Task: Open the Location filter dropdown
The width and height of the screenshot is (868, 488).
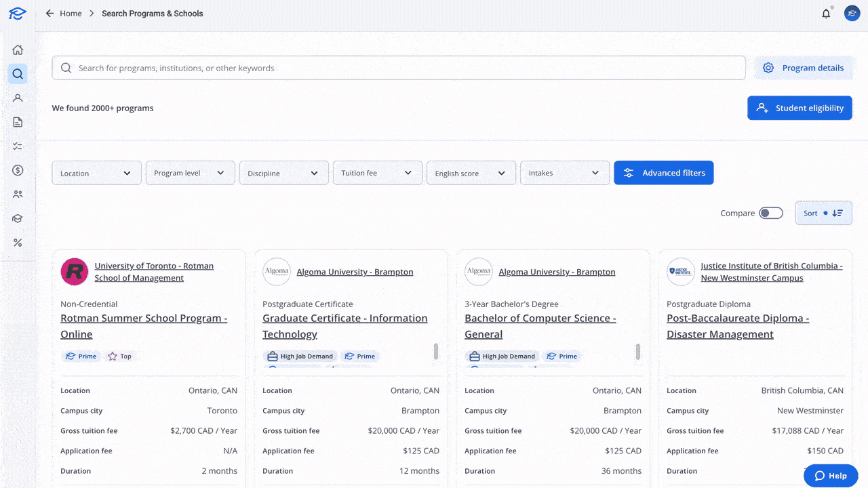Action: 96,173
